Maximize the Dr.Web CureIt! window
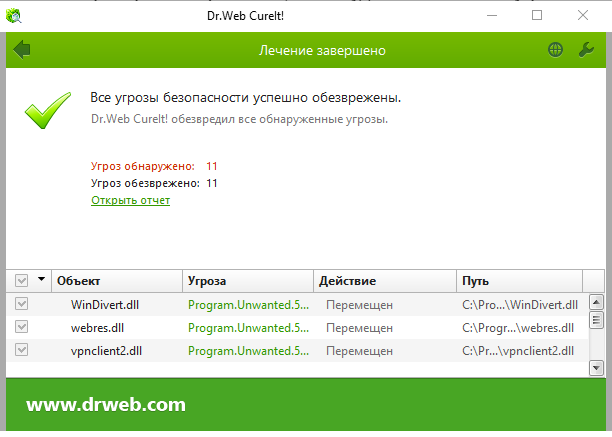612x437 pixels. pos(537,16)
